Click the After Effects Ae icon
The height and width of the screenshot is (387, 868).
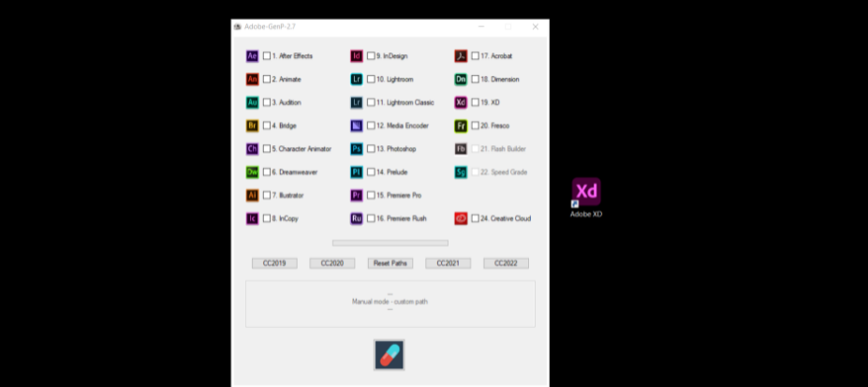253,56
